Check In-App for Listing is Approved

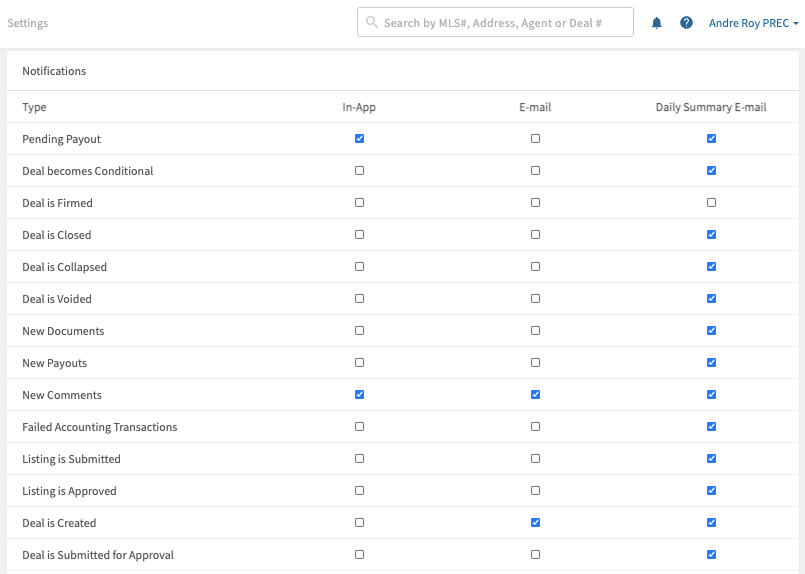tap(359, 491)
